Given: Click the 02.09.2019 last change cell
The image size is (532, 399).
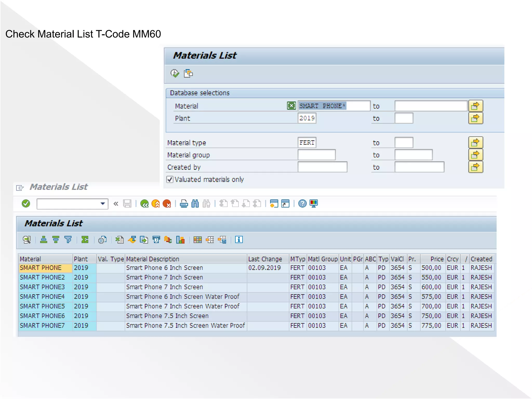Looking at the screenshot, I should (x=268, y=268).
